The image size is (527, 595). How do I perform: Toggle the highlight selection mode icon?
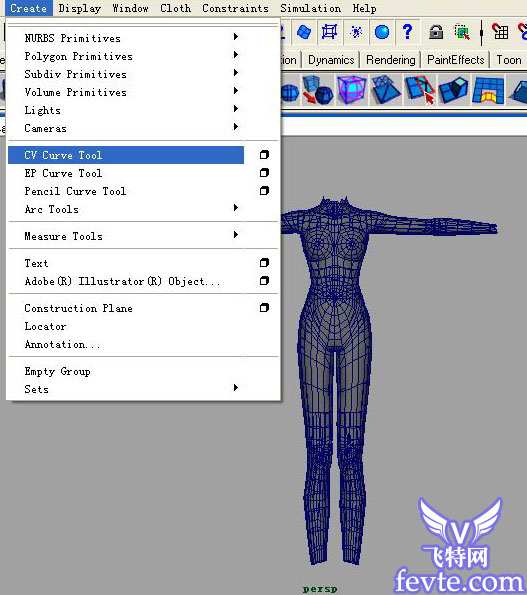[x=462, y=32]
